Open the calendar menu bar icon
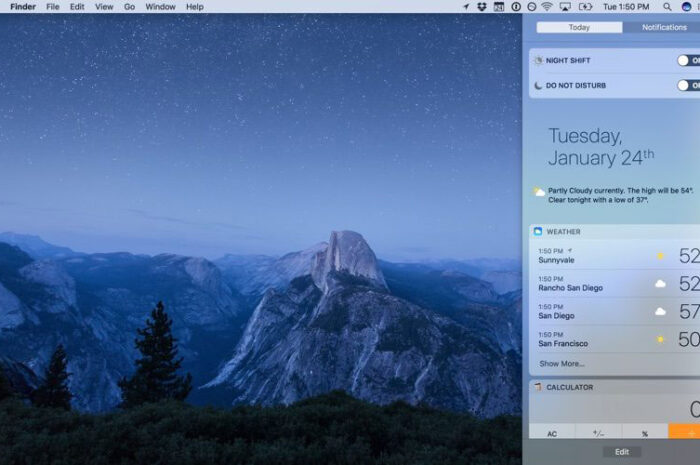700x465 pixels. [x=499, y=7]
